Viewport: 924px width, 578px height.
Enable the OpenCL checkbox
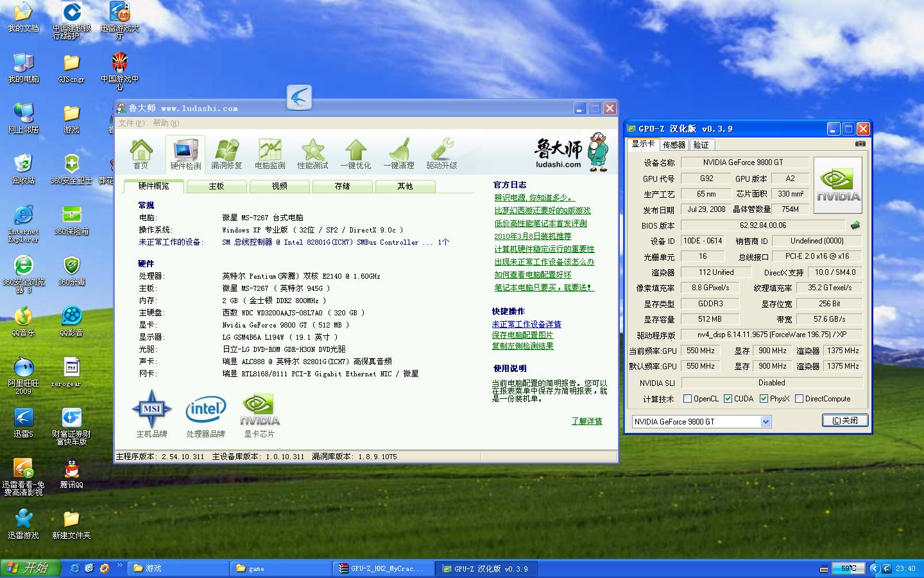coord(688,399)
